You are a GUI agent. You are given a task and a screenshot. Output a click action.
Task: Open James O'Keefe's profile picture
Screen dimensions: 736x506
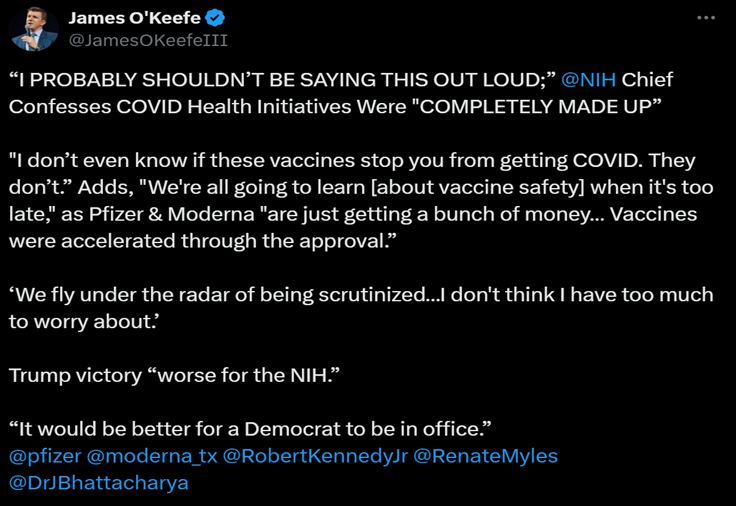coord(33,29)
